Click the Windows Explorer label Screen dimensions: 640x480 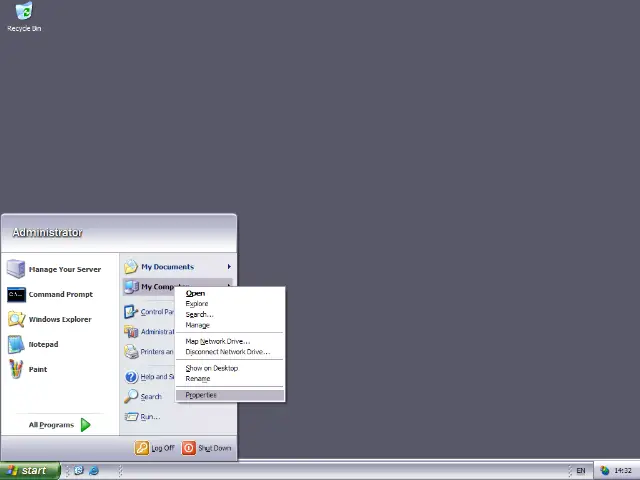click(60, 319)
